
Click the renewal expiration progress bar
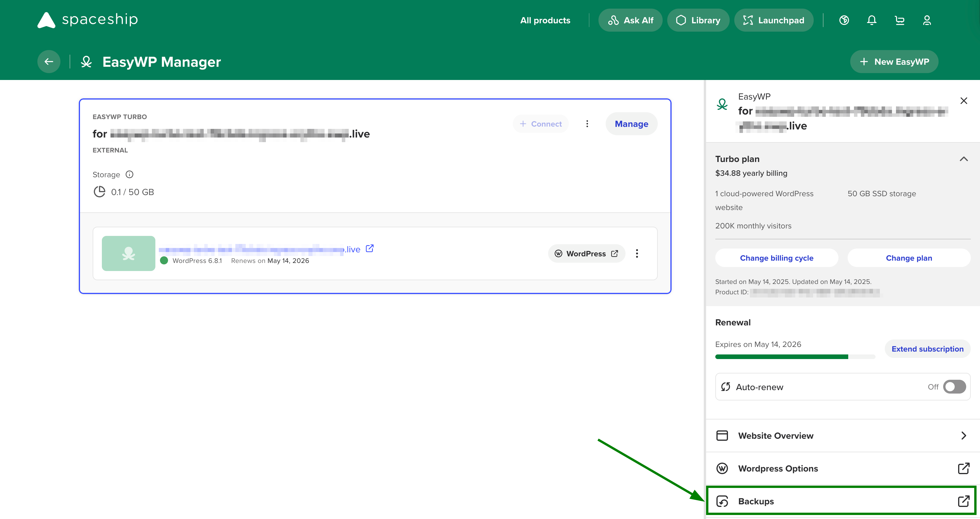[x=795, y=356]
